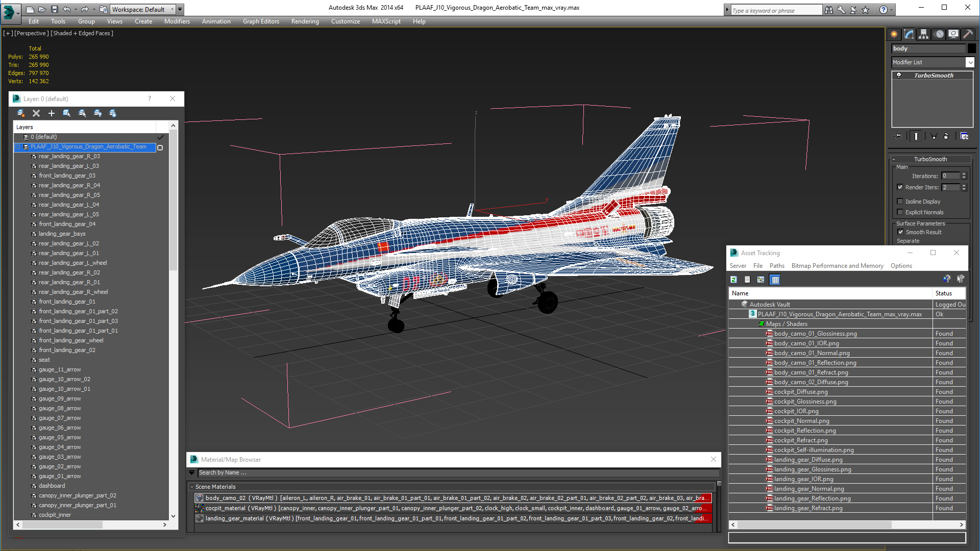Image resolution: width=980 pixels, height=551 pixels.
Task: Open Redo history dropdown arrow
Action: [94, 9]
